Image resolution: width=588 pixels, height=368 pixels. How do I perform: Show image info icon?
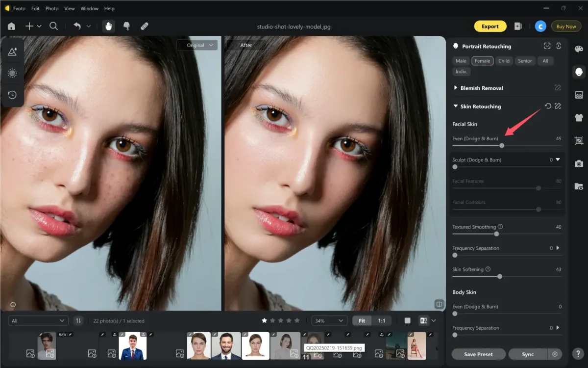pos(13,304)
